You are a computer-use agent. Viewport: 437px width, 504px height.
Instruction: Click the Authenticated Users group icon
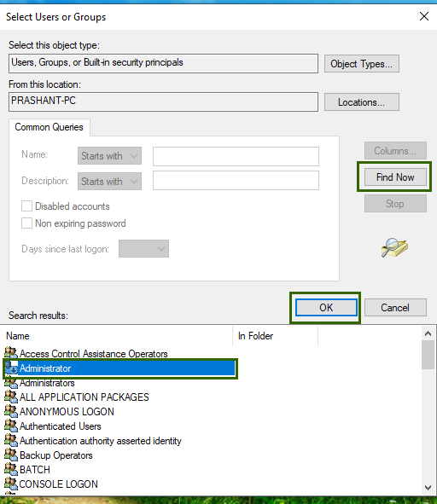point(11,426)
